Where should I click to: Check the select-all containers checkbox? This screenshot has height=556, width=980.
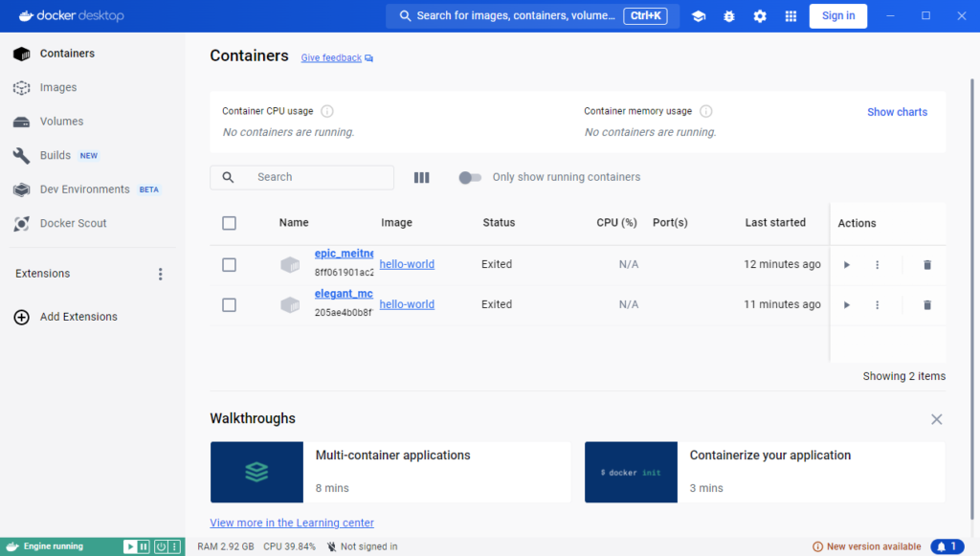click(x=230, y=223)
